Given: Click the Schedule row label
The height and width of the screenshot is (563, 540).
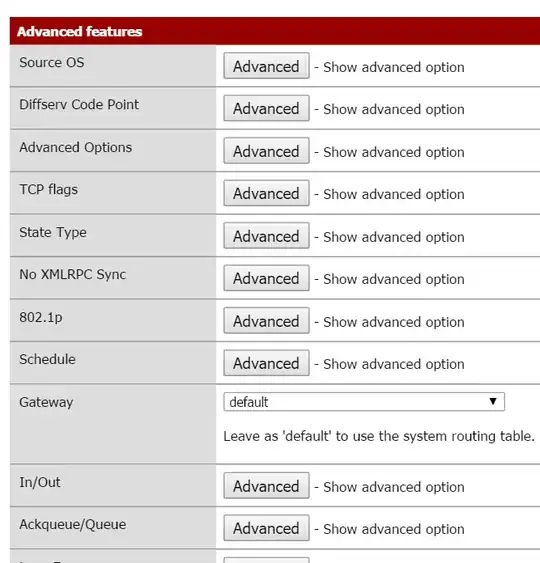Looking at the screenshot, I should [x=47, y=359].
